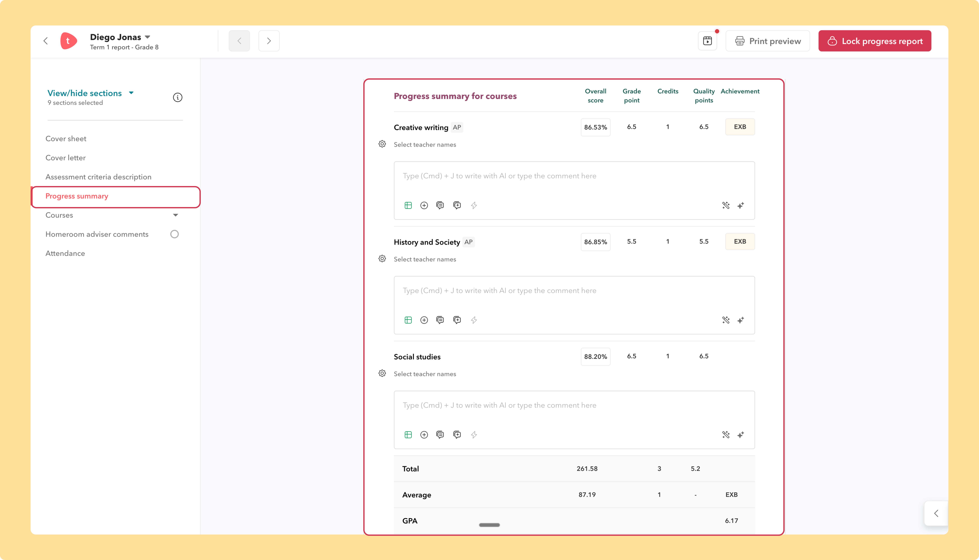The width and height of the screenshot is (979, 560).
Task: Expand the View/hide sections dropdown
Action: tap(131, 93)
